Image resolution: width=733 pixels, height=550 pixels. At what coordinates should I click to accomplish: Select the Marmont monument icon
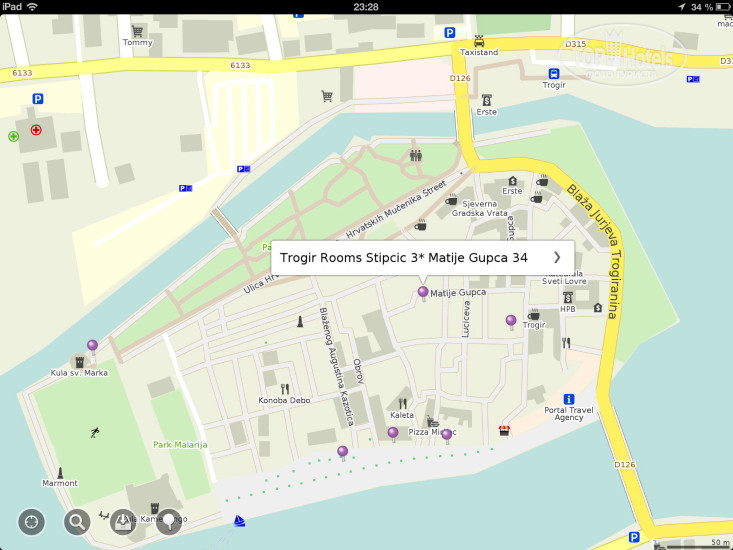pyautogui.click(x=61, y=472)
